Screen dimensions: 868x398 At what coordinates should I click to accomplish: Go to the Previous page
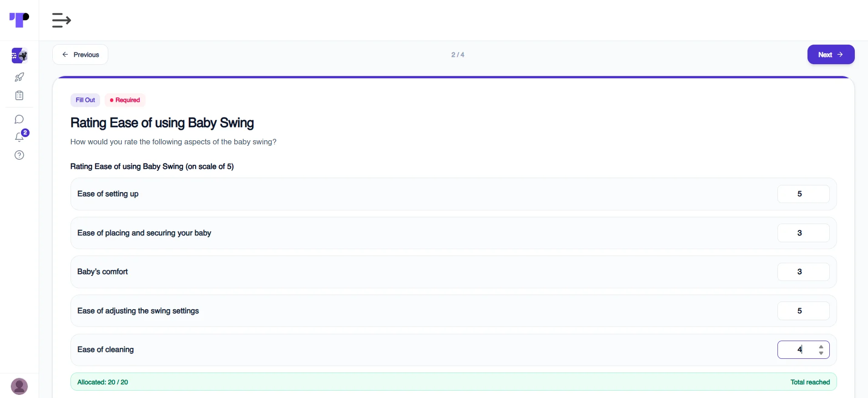[80, 55]
